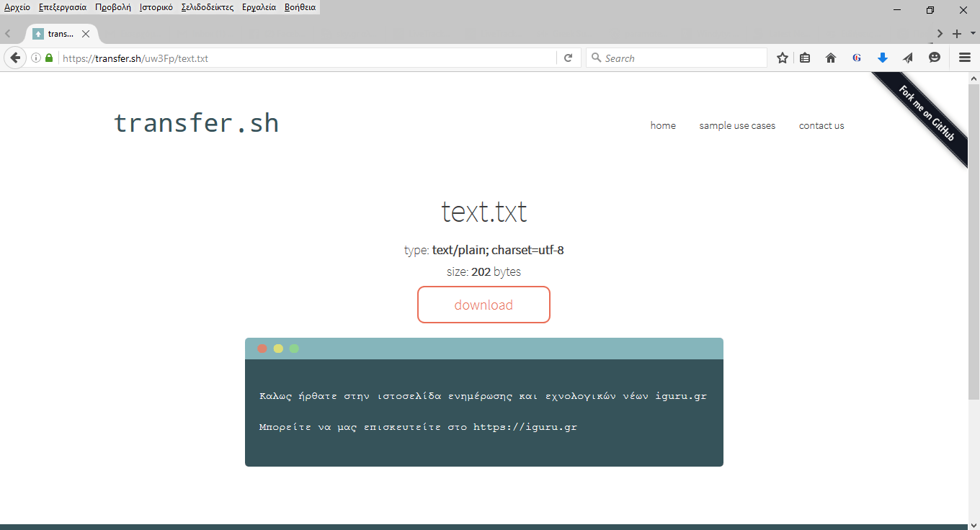Screen dimensions: 980x530
Task: Go to the browser home page icon
Action: coord(831,58)
